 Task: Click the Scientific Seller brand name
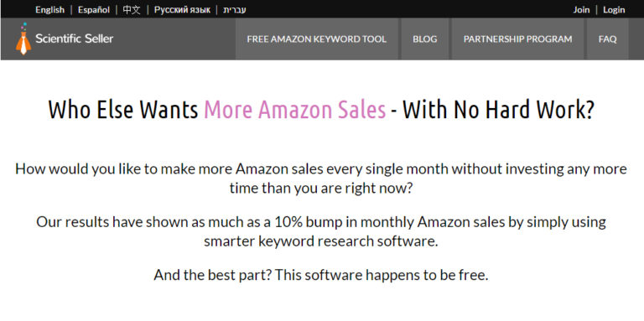tap(74, 39)
